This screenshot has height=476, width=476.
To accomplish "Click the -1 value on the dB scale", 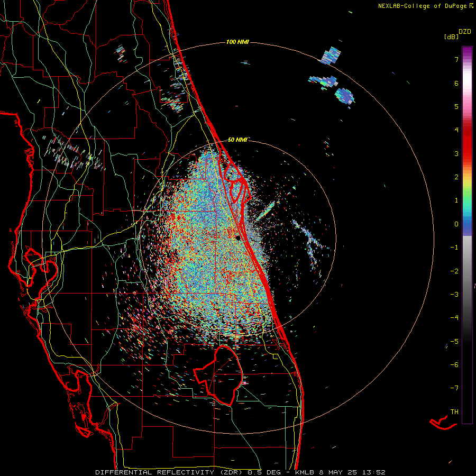I will (x=454, y=248).
